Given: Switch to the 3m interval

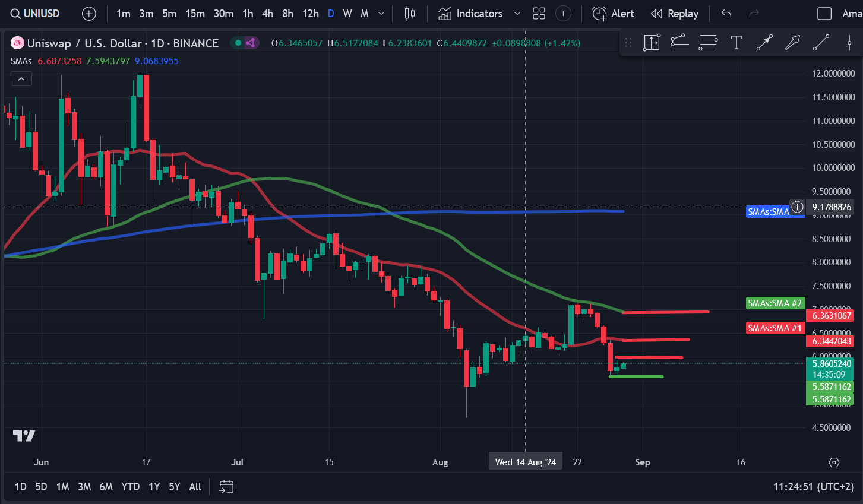Looking at the screenshot, I should tap(146, 13).
